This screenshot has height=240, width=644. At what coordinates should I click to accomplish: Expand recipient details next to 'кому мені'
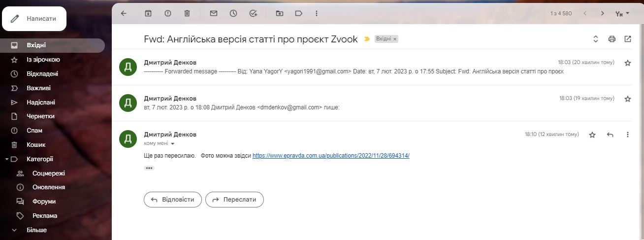(x=173, y=143)
